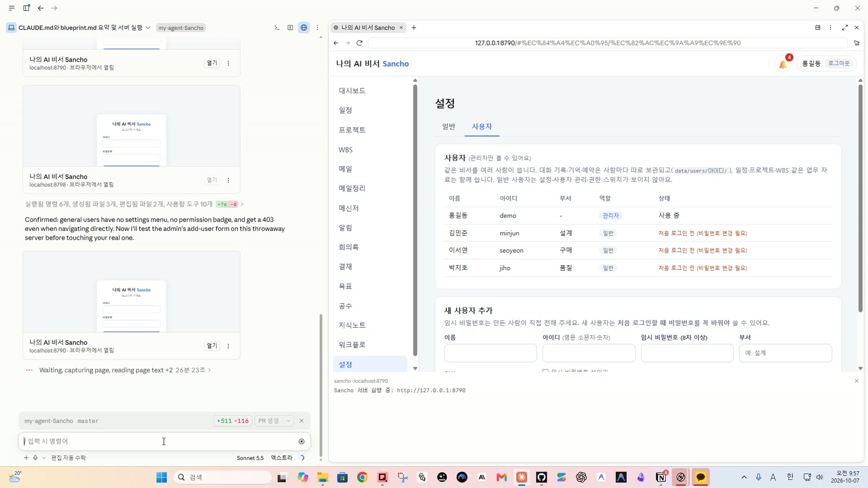Select the 사용자 settings tab
Screen dimensions: 868x488
(x=482, y=126)
